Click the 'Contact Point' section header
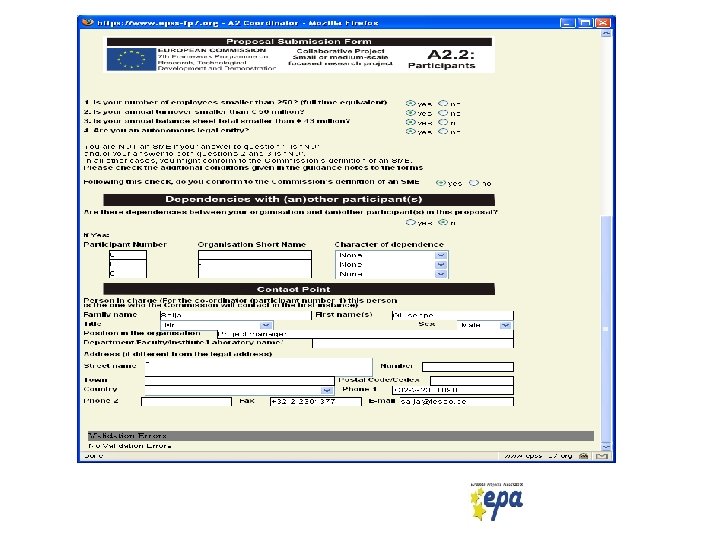This screenshot has height=540, width=720. (x=299, y=289)
